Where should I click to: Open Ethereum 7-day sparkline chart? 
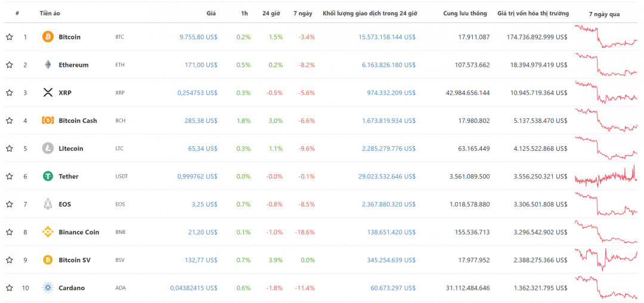tap(606, 64)
